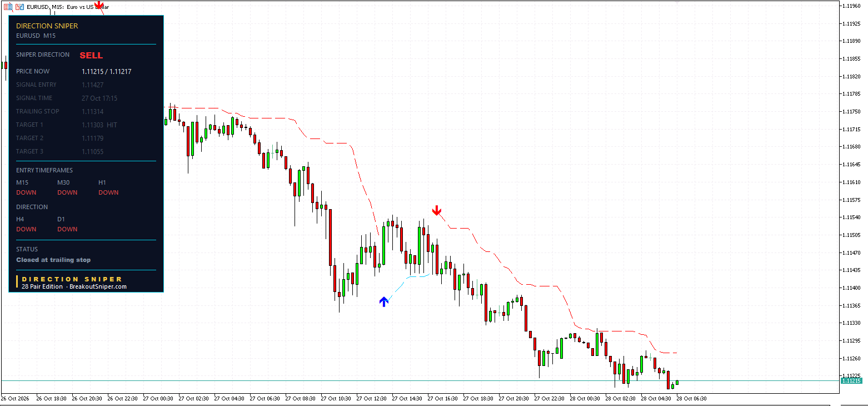Select the 27 Oct 12:30 time axis label
The image size is (868, 406).
click(x=371, y=398)
